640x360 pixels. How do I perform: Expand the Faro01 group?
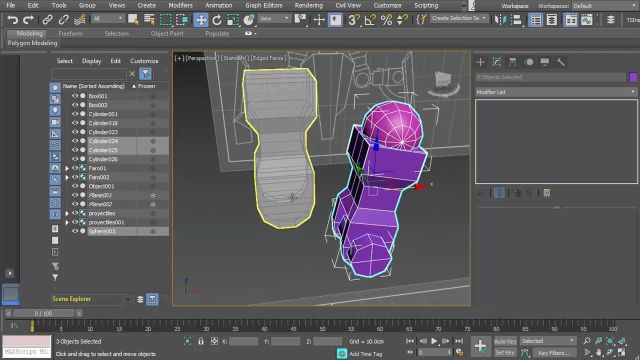click(67, 168)
